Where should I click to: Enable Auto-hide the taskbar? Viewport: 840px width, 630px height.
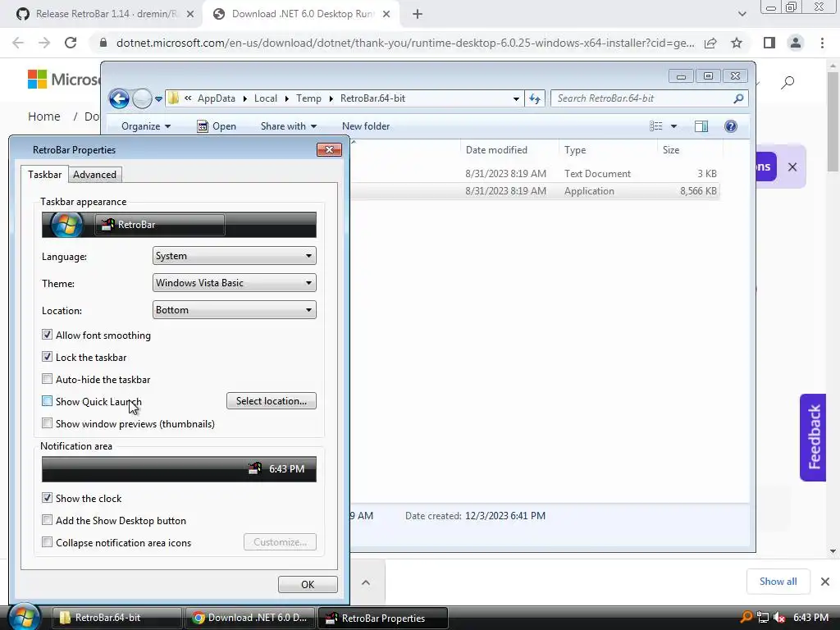point(47,379)
